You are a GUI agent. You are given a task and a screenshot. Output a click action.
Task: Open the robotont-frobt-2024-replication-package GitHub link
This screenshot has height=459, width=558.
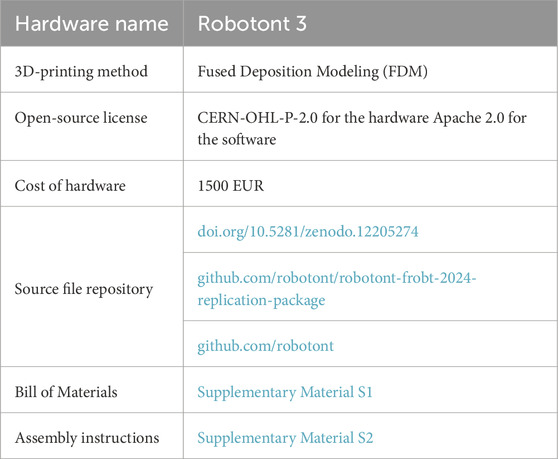tap(337, 289)
